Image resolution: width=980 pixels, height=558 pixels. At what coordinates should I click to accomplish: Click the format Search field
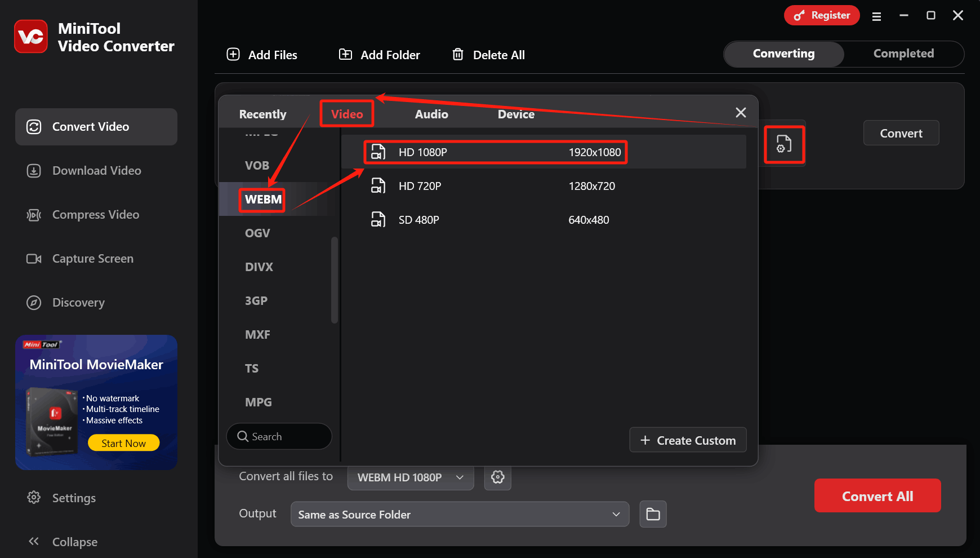279,436
